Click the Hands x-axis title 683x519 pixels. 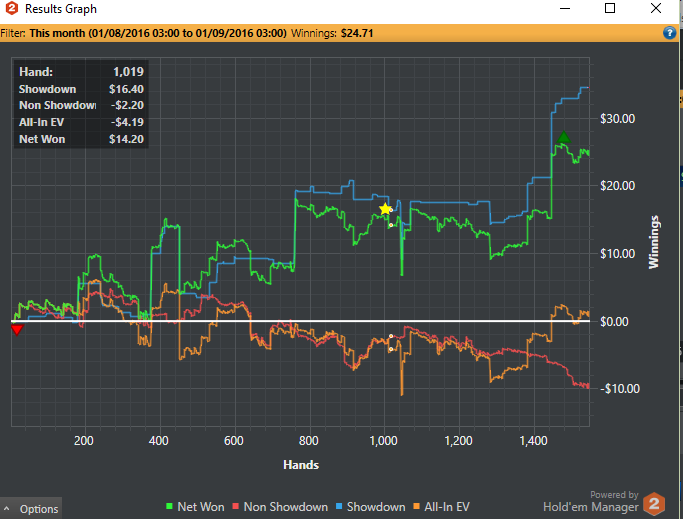pyautogui.click(x=301, y=465)
